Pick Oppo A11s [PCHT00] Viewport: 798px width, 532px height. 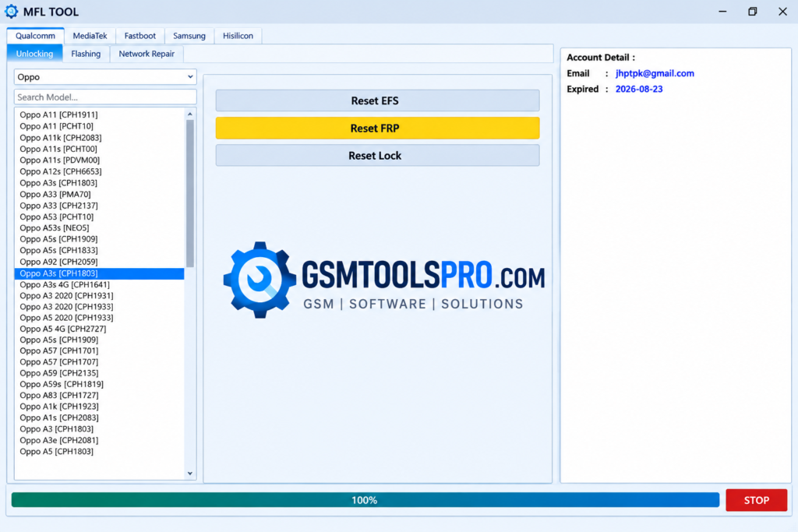[99, 149]
